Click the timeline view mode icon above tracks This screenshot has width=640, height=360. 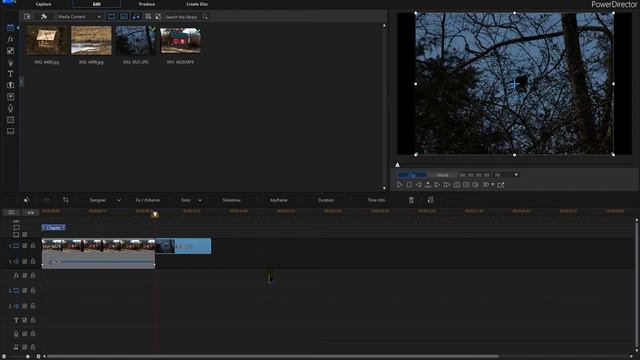11,212
